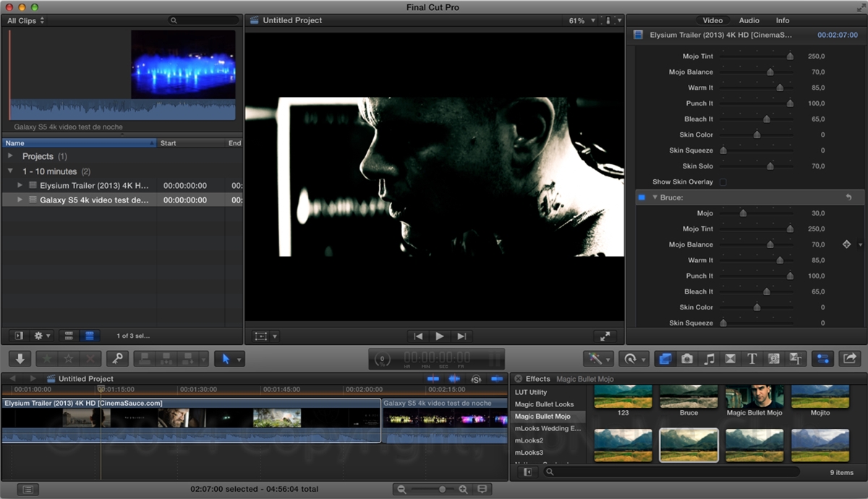The height and width of the screenshot is (499, 868).
Task: Click the effects browser search field
Action: [672, 472]
